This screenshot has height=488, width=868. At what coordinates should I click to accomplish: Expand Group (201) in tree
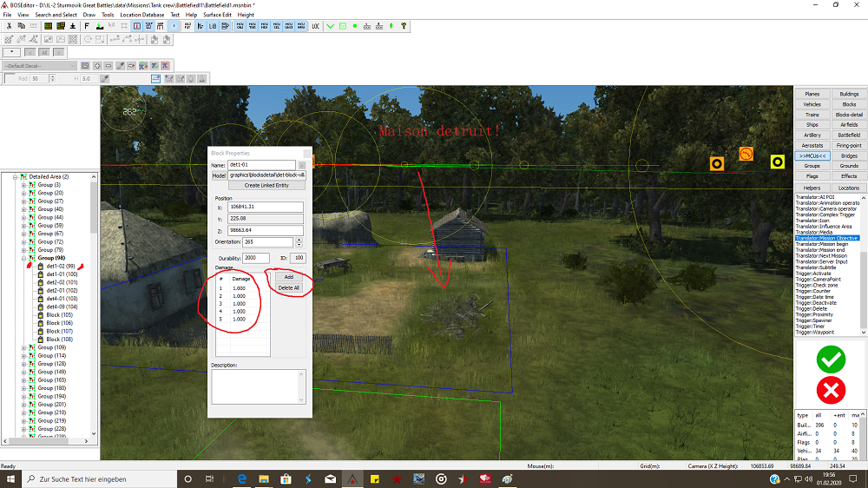tap(23, 405)
